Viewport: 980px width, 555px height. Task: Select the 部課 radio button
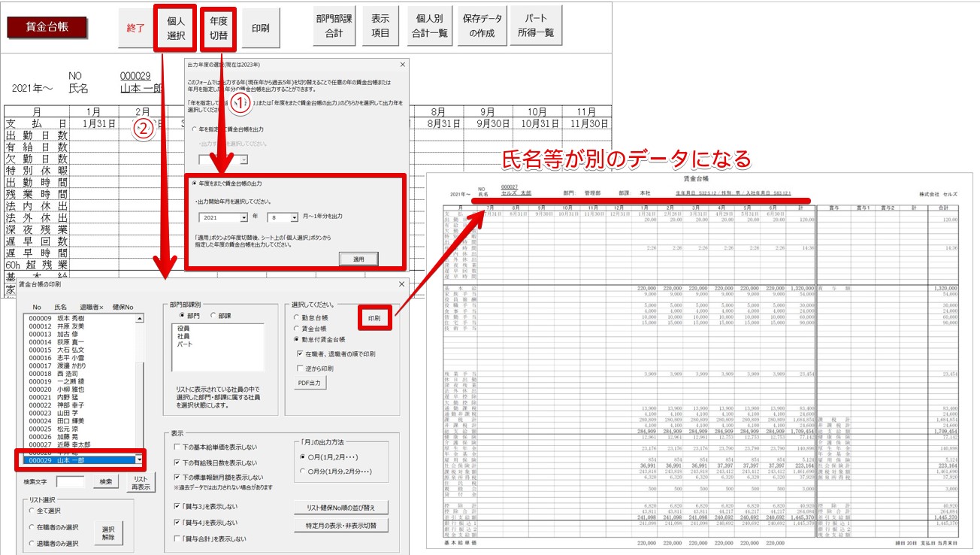click(222, 316)
